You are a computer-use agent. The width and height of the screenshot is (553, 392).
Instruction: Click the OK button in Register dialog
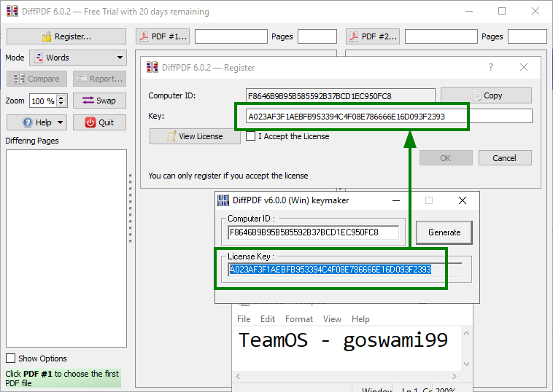[446, 158]
